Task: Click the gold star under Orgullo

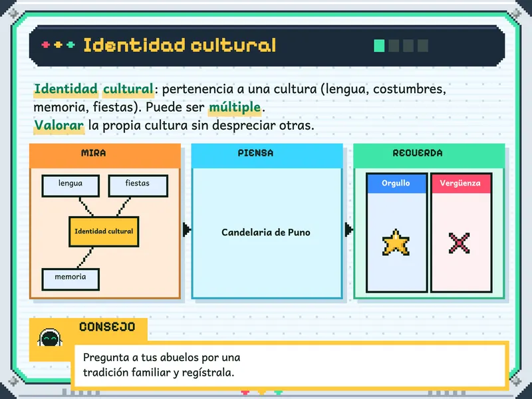Action: pos(396,242)
